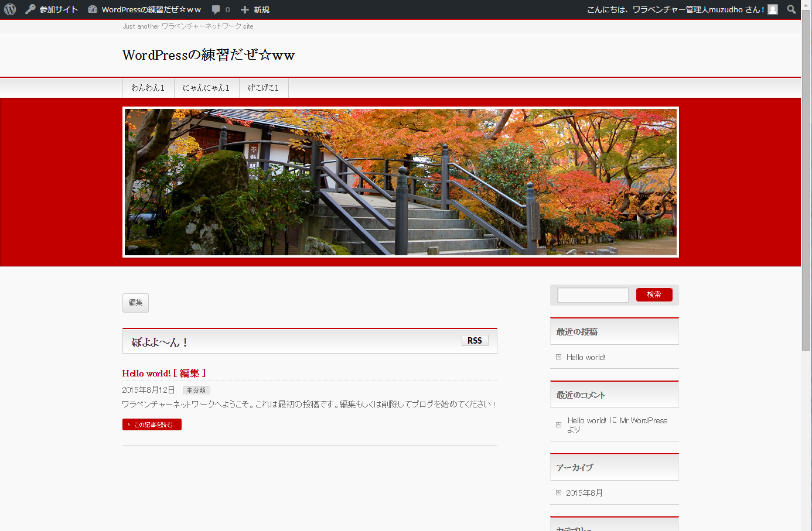Open the 新規 menu

pos(261,10)
